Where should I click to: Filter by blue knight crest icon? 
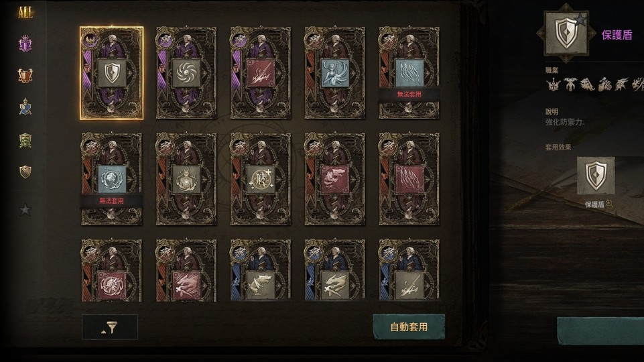(x=25, y=107)
